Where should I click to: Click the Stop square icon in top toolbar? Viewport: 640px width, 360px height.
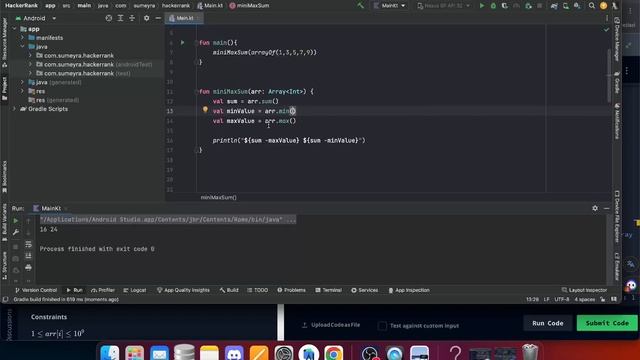(540, 6)
